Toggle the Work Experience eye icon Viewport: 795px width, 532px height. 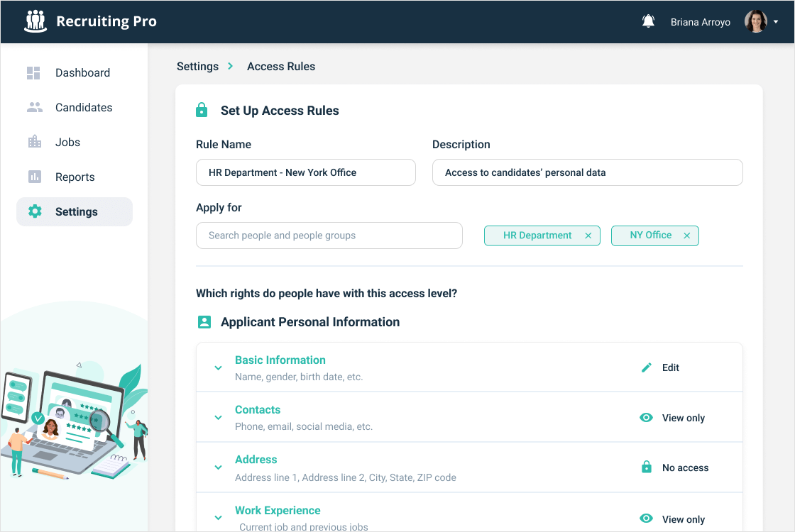coord(646,519)
